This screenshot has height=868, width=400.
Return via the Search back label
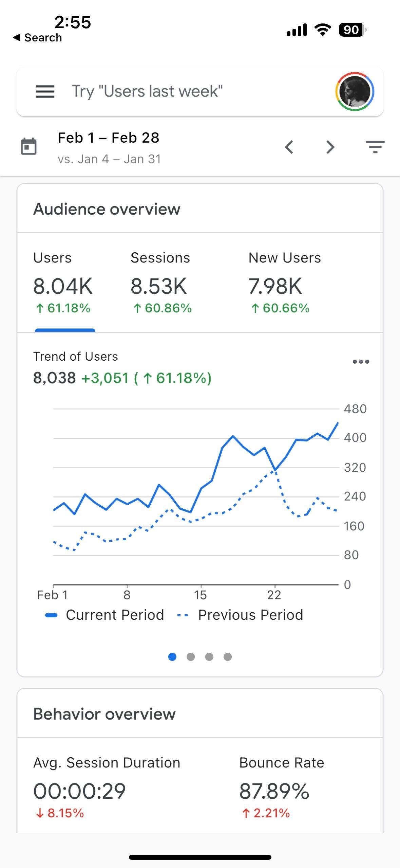(37, 37)
